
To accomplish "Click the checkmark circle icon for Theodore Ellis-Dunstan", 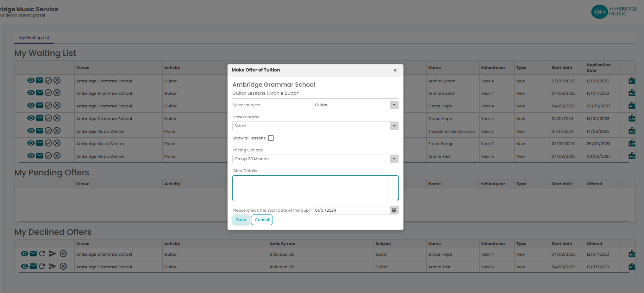I will (48, 131).
